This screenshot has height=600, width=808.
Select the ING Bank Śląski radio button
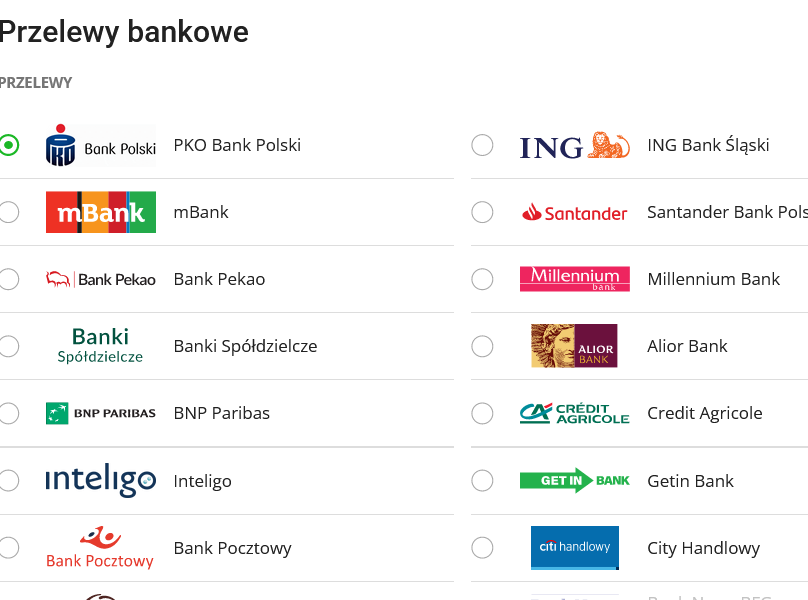pyautogui.click(x=482, y=145)
